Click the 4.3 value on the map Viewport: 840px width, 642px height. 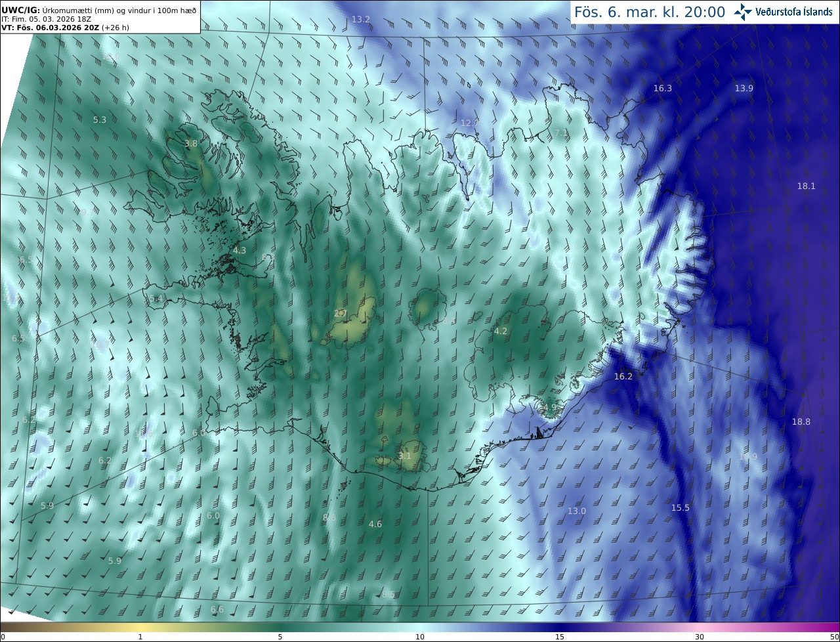click(240, 250)
